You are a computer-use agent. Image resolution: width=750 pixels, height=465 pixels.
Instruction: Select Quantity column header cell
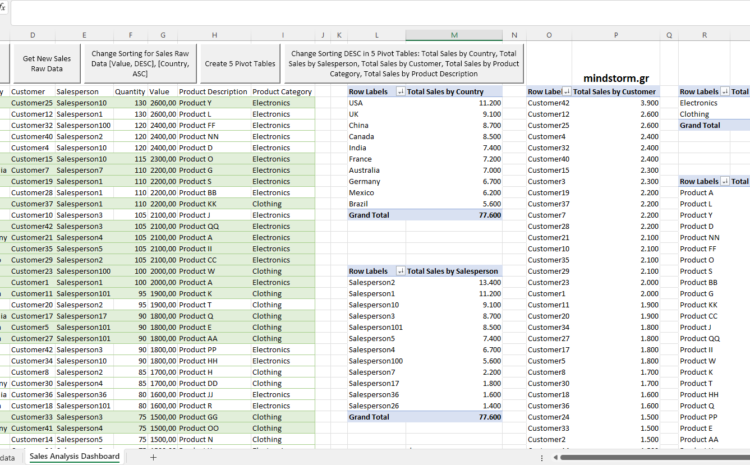pyautogui.click(x=130, y=91)
